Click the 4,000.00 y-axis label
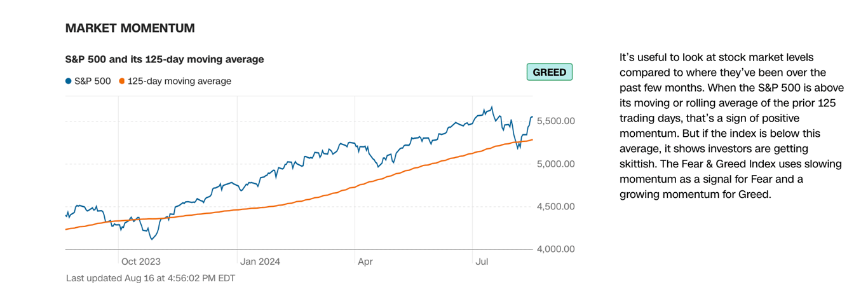The height and width of the screenshot is (301, 868). point(556,249)
